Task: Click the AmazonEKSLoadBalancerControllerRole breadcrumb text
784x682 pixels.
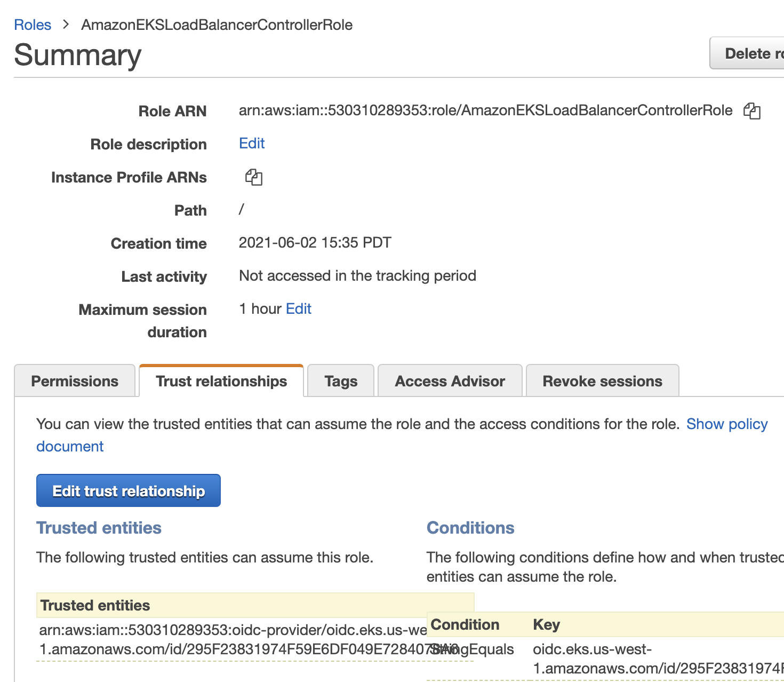Action: pyautogui.click(x=217, y=25)
